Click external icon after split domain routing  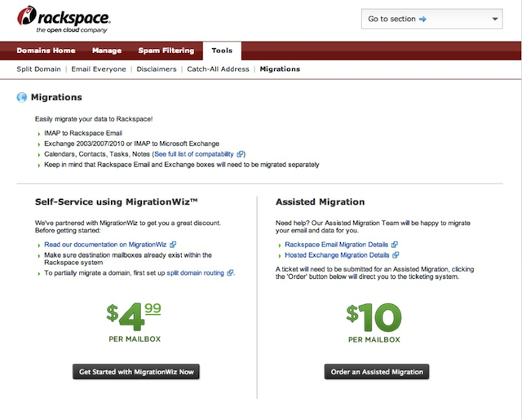click(x=230, y=273)
